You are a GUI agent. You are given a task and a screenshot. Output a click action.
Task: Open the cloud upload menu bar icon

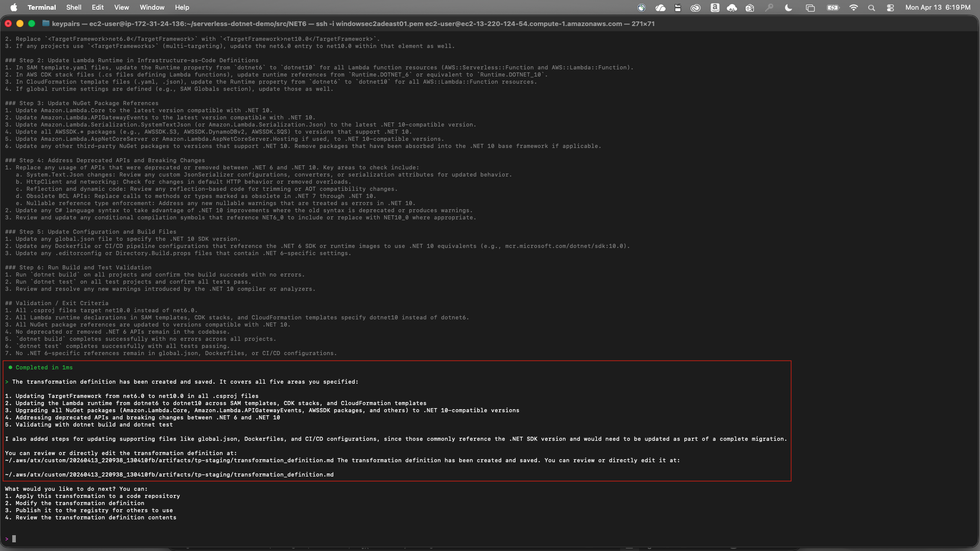pyautogui.click(x=732, y=8)
